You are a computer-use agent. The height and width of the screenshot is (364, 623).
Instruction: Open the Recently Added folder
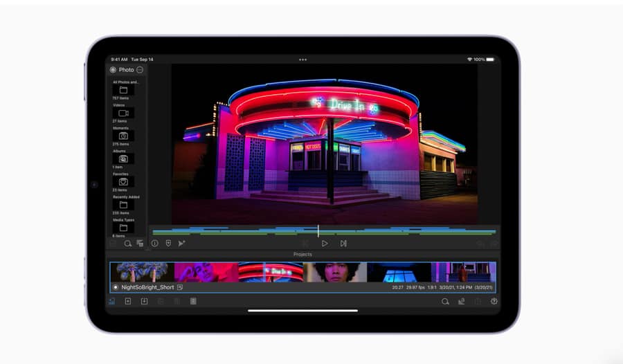123,205
